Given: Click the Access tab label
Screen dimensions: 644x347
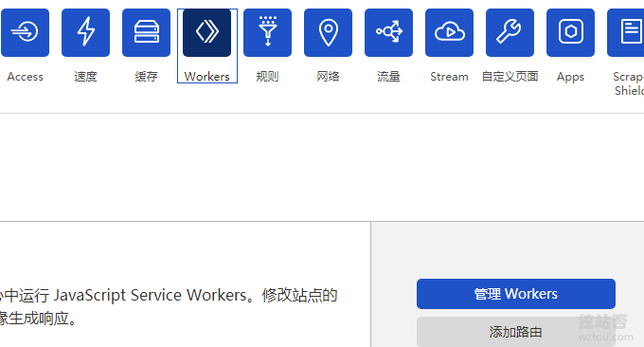Looking at the screenshot, I should (25, 77).
